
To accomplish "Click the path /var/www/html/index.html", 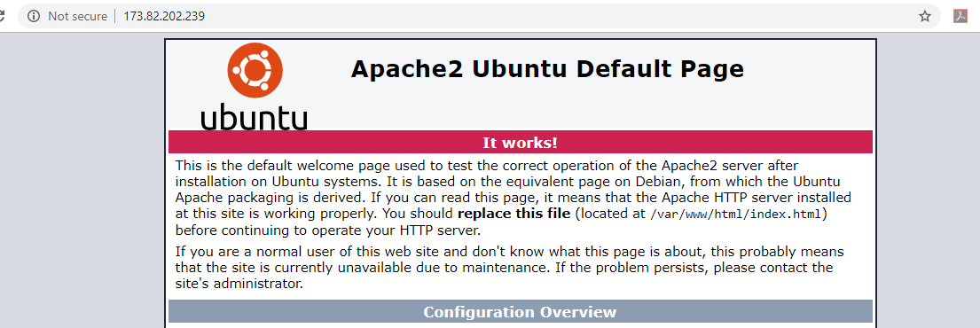I will point(736,215).
